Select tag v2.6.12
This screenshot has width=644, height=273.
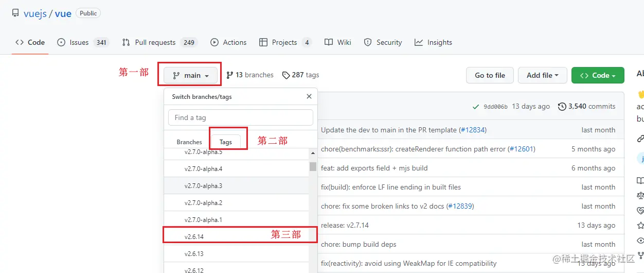236,268
